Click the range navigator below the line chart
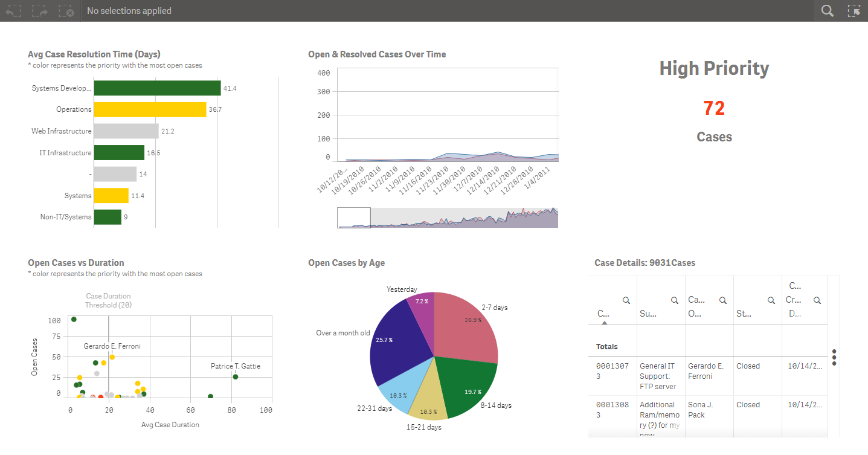 447,217
